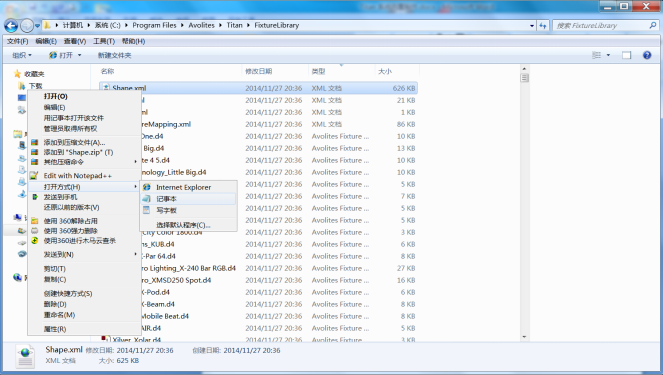Image resolution: width=663 pixels, height=375 pixels.
Task: Choose 创建快捷方式(S) in the context menu
Action: [68, 293]
